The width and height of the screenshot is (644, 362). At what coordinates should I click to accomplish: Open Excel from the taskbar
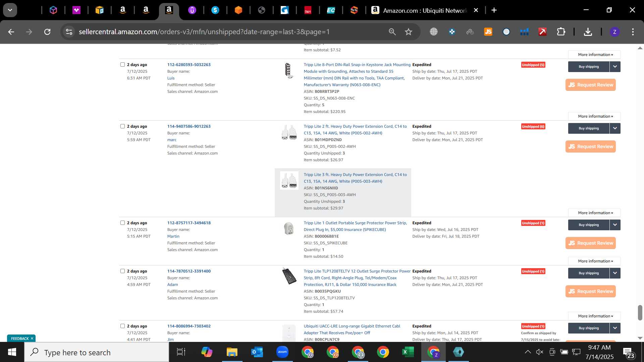point(408,352)
